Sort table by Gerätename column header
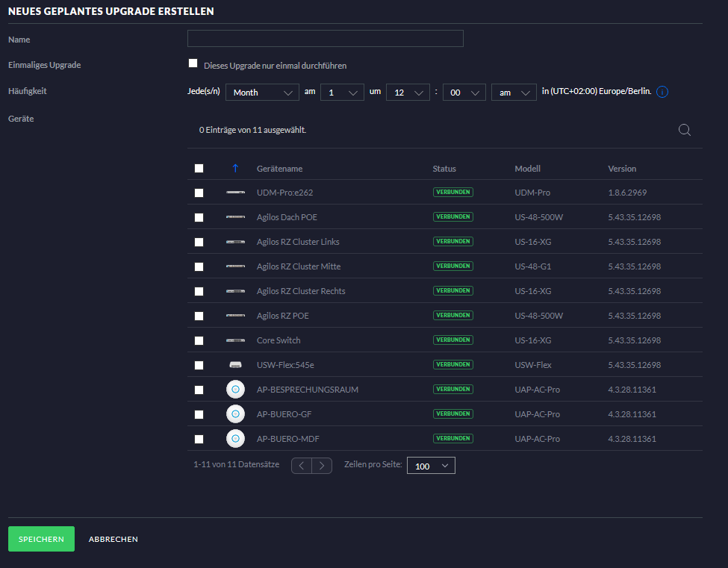Viewport: 728px width, 568px height. 279,169
